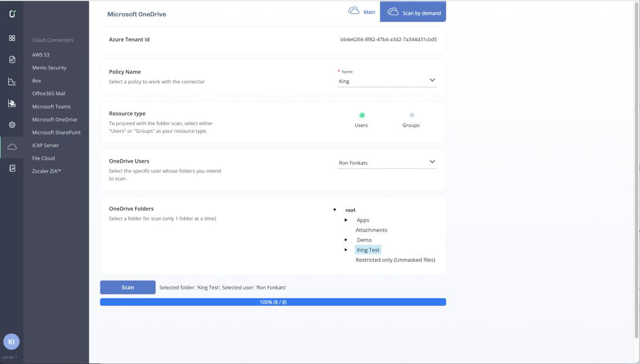Click the cloud icon in Scan by demand tab
Image resolution: width=640 pixels, height=364 pixels.
(x=393, y=12)
